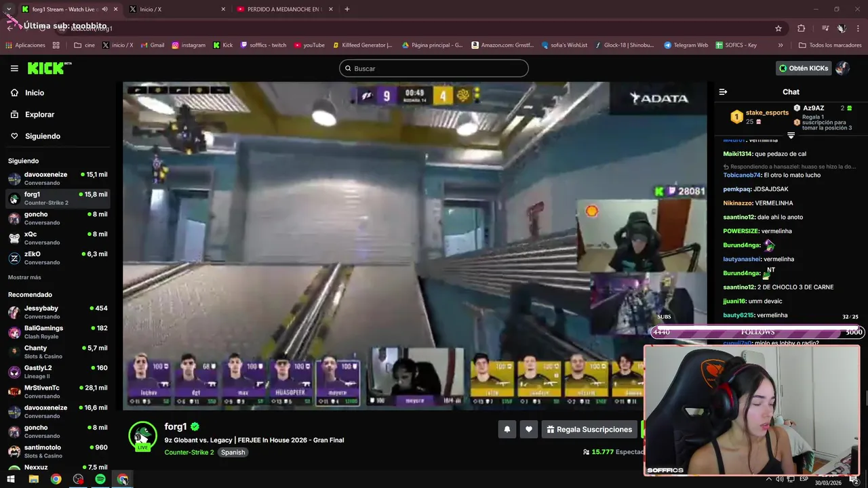Image resolution: width=868 pixels, height=488 pixels.
Task: Open xQc channel in sidebar
Action: pyautogui.click(x=58, y=238)
